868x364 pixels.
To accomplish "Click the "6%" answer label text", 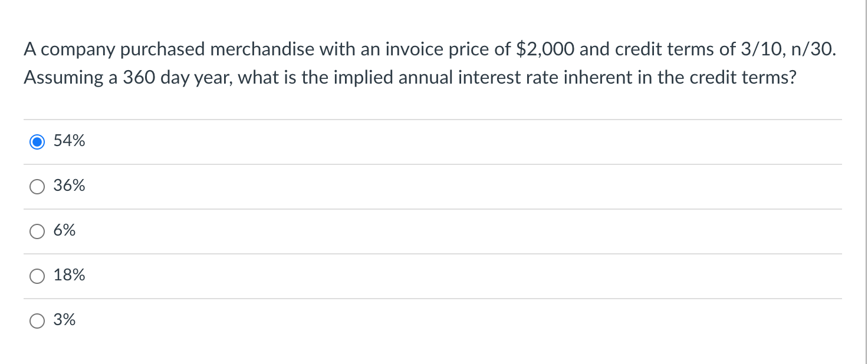I will click(64, 231).
